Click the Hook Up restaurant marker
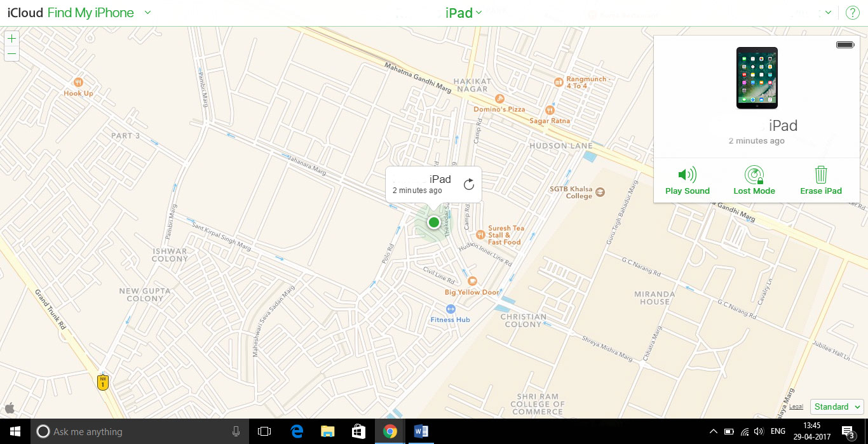 (x=78, y=83)
